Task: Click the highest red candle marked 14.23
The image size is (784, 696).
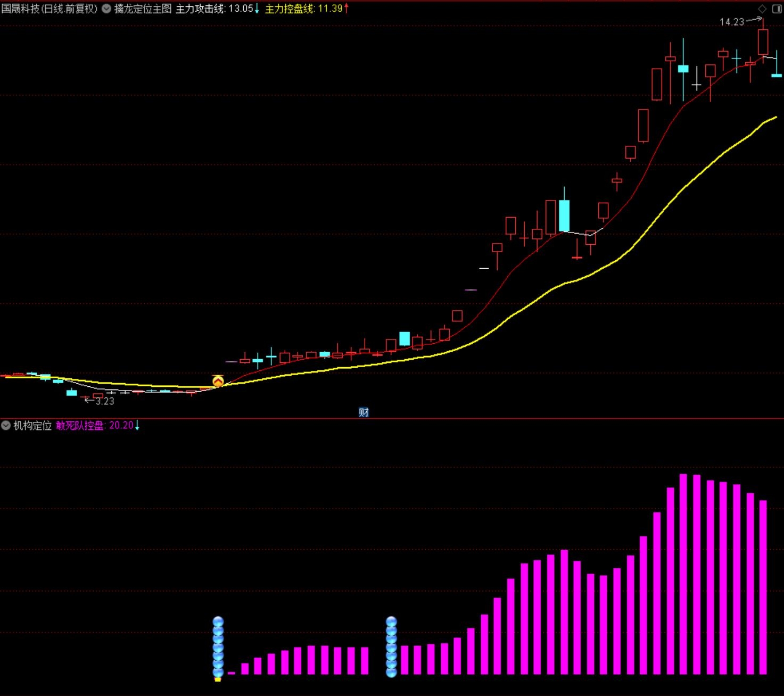Action: (763, 42)
